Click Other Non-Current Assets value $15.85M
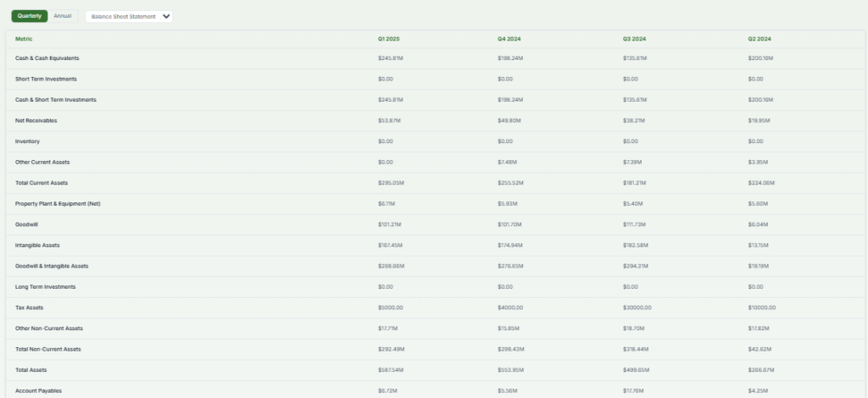This screenshot has width=868, height=398. point(509,329)
